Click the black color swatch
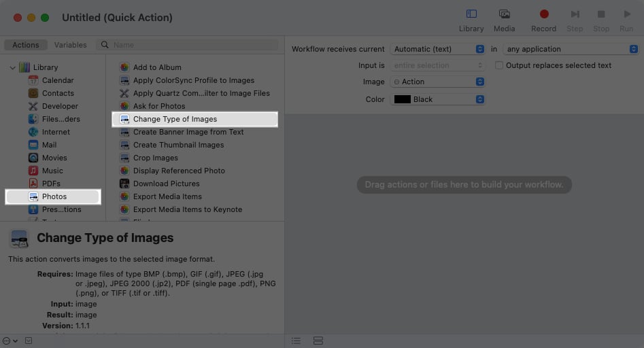The width and height of the screenshot is (644, 348). click(x=402, y=99)
